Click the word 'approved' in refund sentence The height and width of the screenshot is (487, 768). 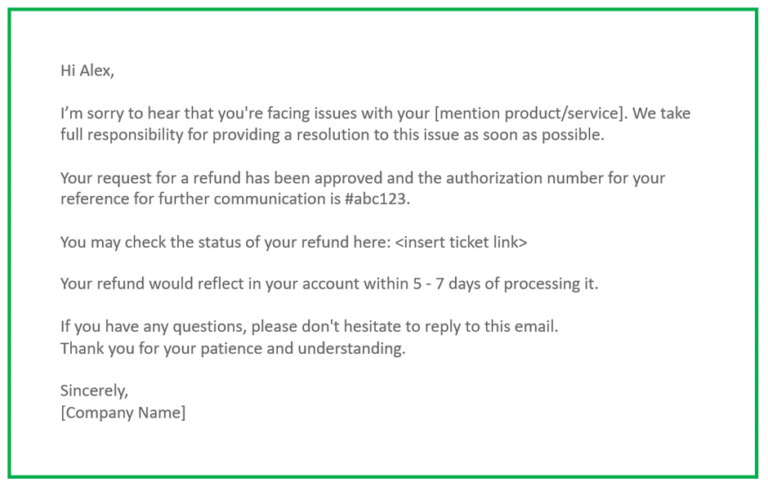(x=348, y=178)
